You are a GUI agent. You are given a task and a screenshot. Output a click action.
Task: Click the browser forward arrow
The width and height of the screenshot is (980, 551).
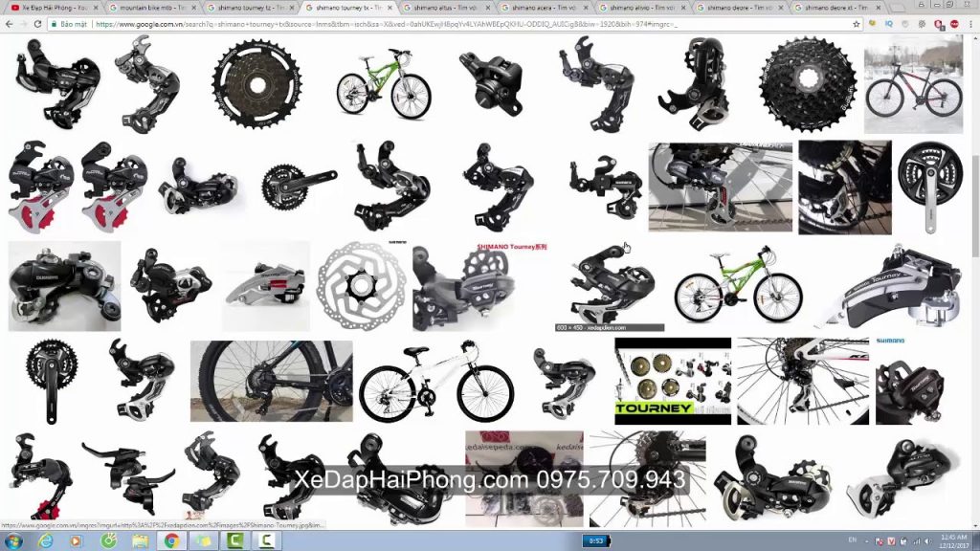click(x=23, y=24)
